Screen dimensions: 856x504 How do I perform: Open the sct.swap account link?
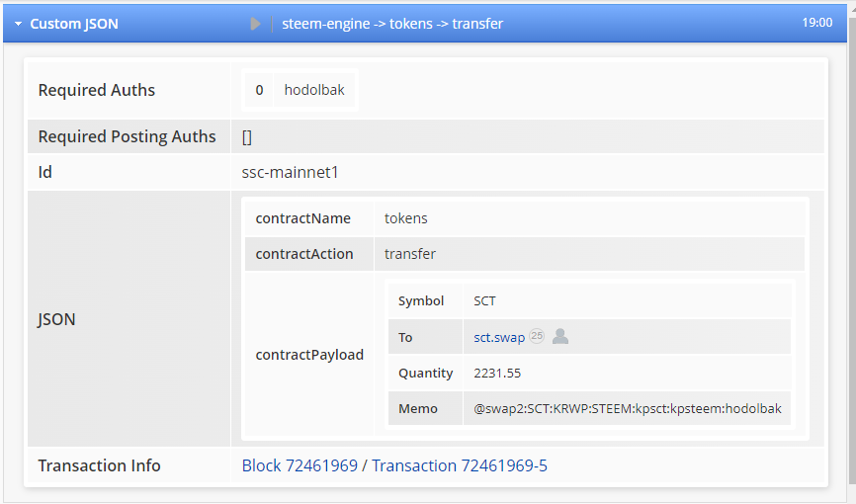click(x=499, y=337)
